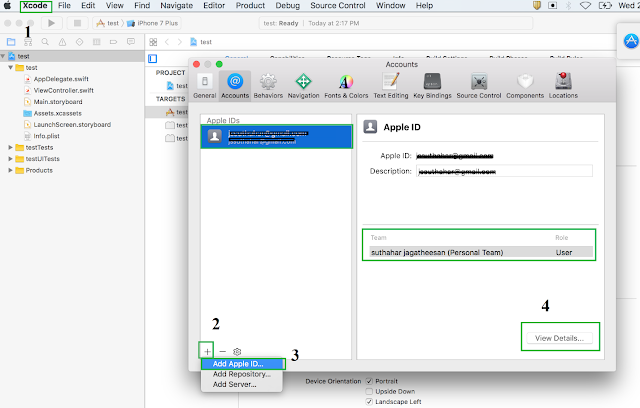
Task: Collapse the test folder group
Action: click(11, 68)
